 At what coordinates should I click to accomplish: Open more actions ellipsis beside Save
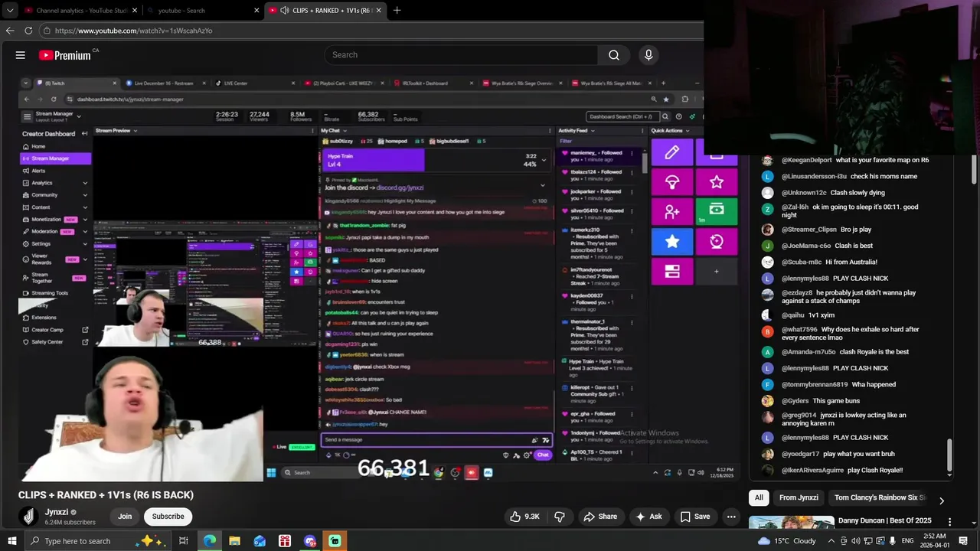pos(731,517)
